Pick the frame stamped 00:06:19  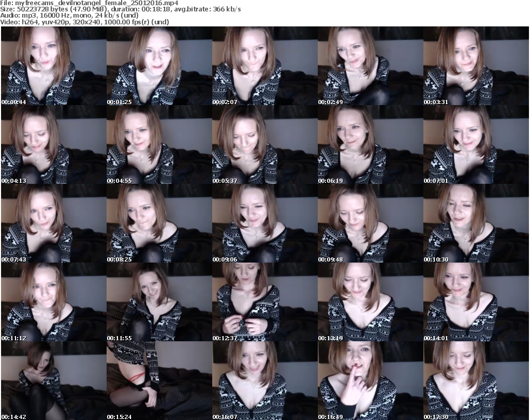coord(371,144)
